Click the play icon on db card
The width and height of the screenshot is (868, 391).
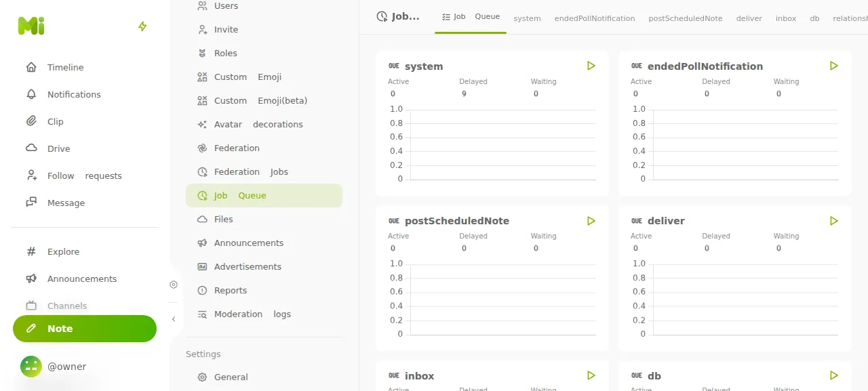coord(834,375)
